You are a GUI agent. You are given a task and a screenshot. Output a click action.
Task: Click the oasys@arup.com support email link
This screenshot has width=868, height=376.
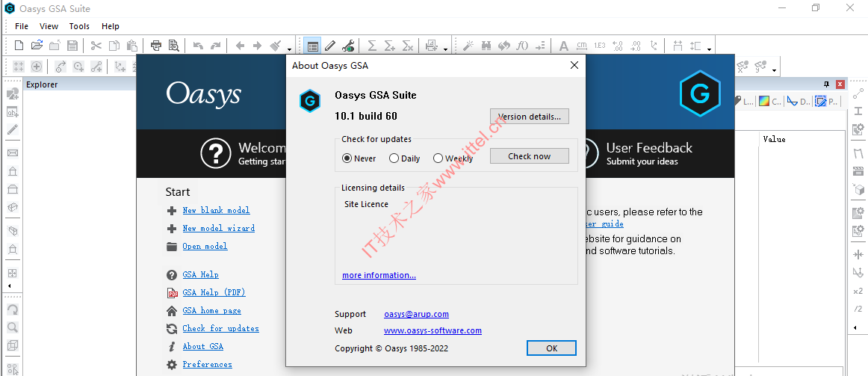(416, 314)
